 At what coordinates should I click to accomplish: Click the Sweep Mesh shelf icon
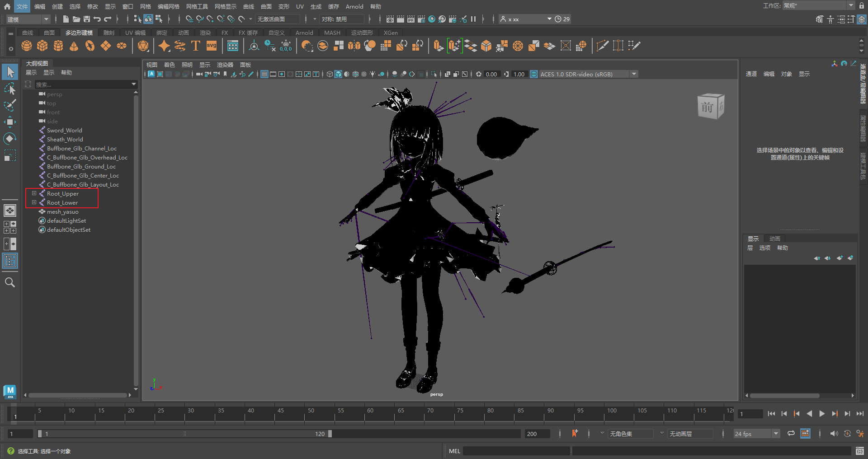tap(180, 46)
